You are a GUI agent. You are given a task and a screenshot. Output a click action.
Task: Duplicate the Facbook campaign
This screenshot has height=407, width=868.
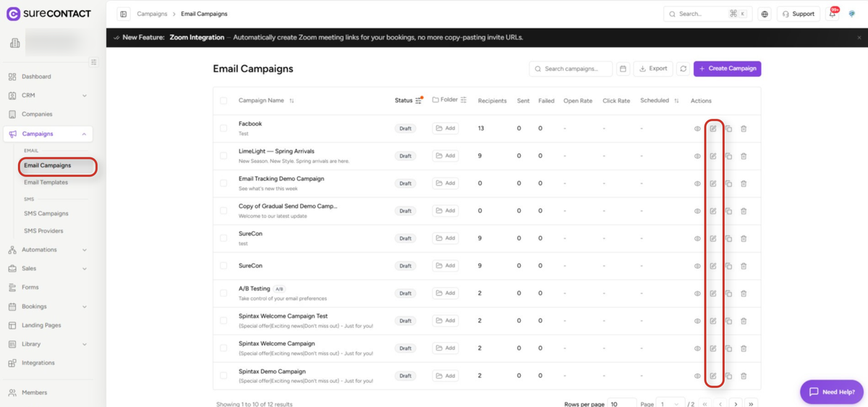tap(728, 129)
